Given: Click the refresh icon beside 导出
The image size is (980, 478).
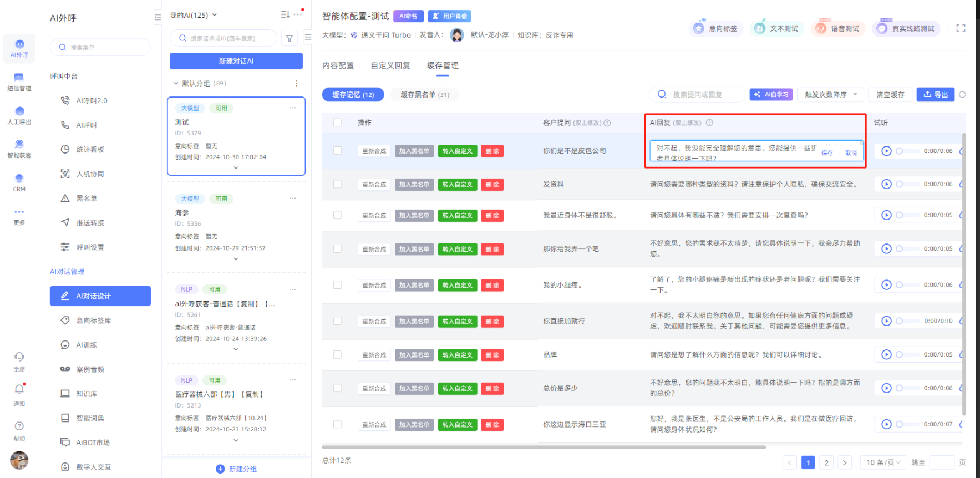Looking at the screenshot, I should click(962, 95).
